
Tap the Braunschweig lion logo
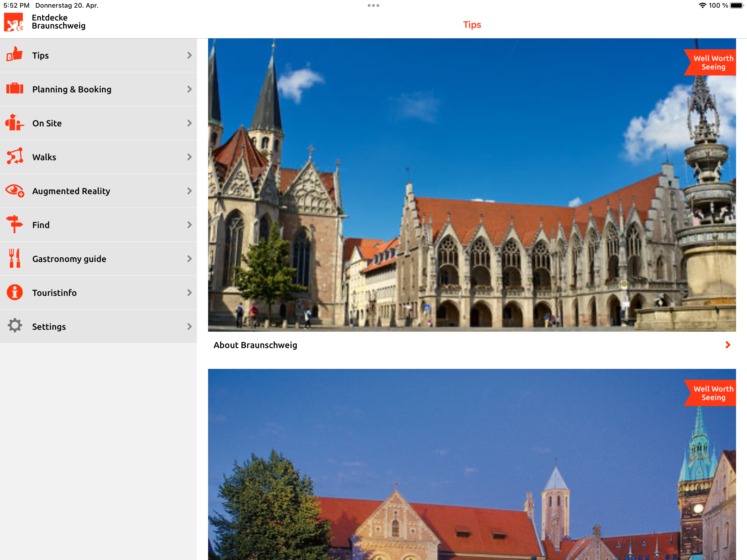pos(13,22)
